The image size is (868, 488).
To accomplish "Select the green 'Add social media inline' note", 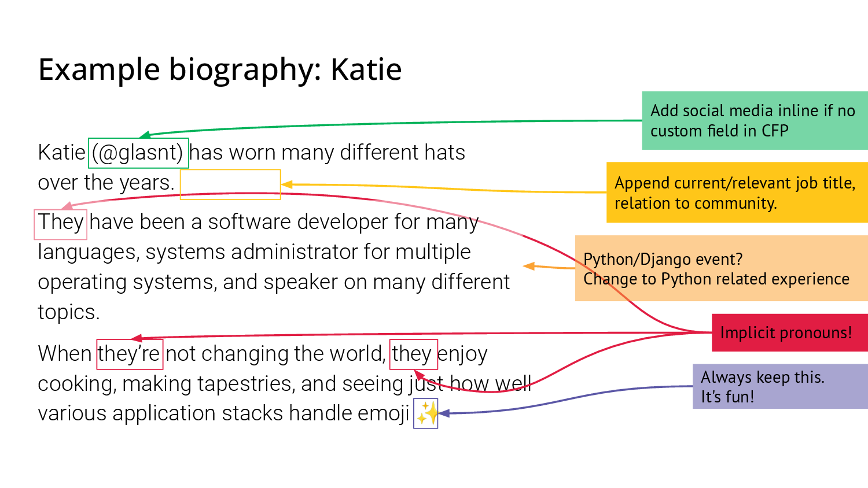I will coord(755,120).
